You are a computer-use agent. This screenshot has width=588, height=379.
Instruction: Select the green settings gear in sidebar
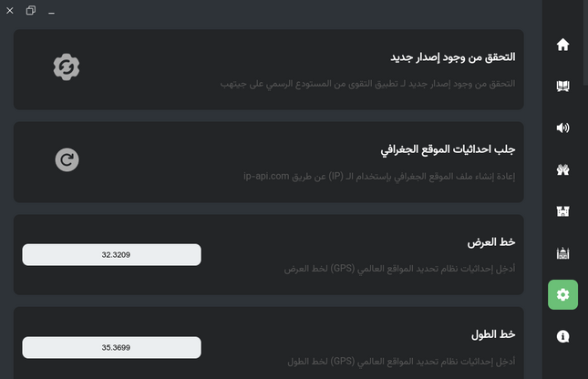562,294
